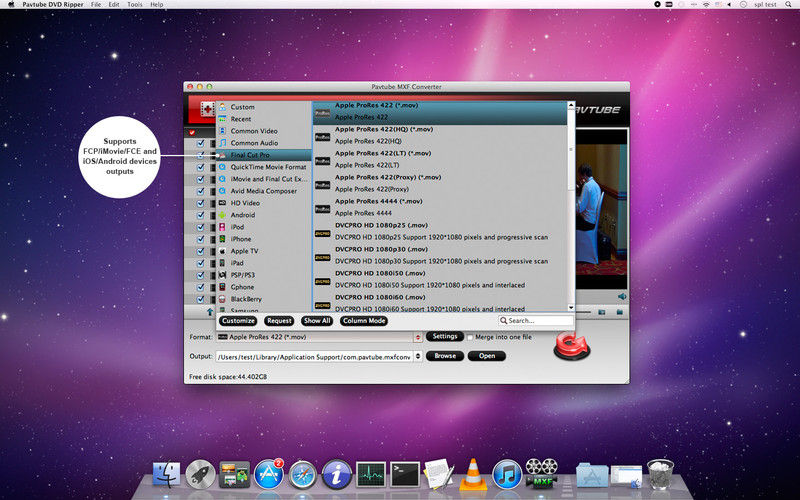Select DVCPRO HD 1080i50 format
Screen dimensions: 800x500
[440, 279]
